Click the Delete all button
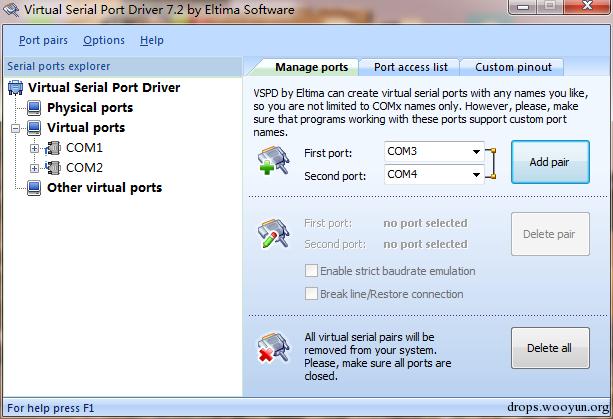 coord(550,348)
